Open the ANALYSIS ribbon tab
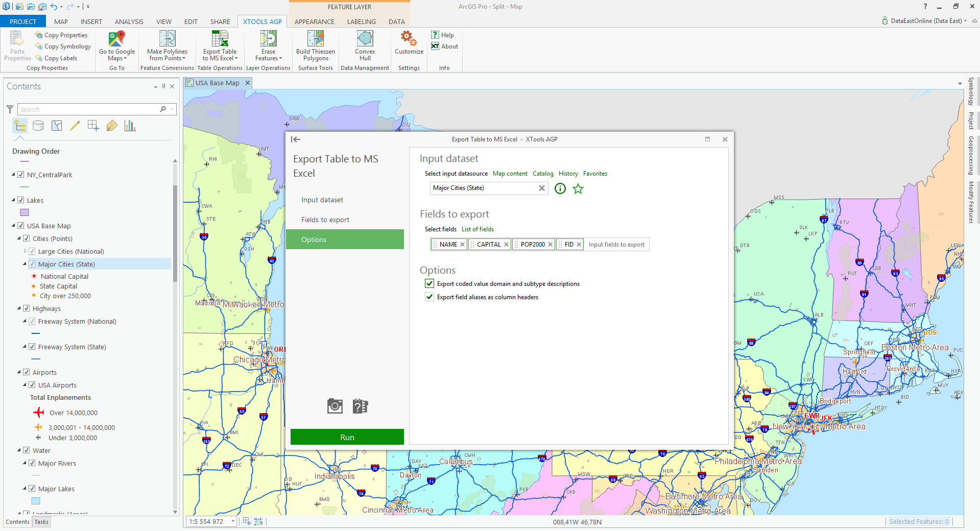 [x=129, y=21]
